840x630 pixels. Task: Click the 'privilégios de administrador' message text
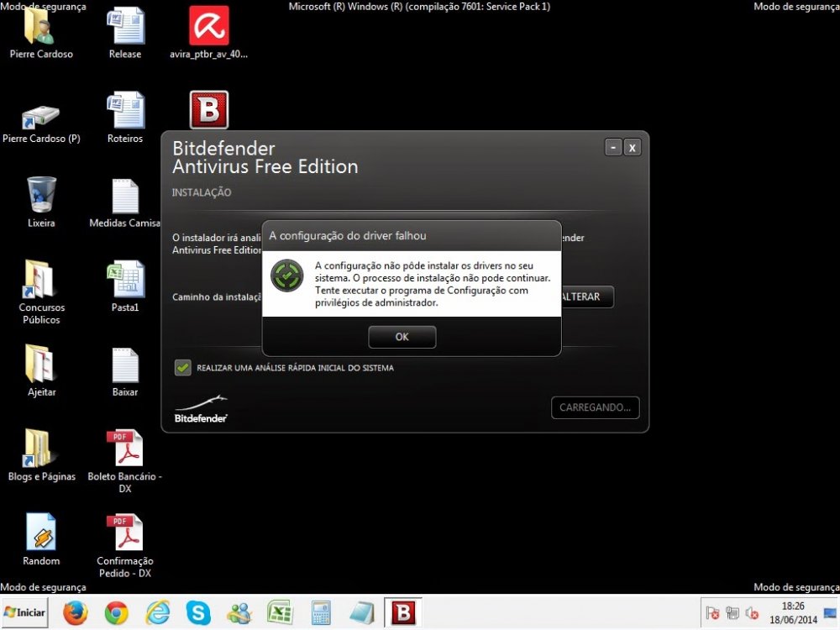click(x=376, y=302)
